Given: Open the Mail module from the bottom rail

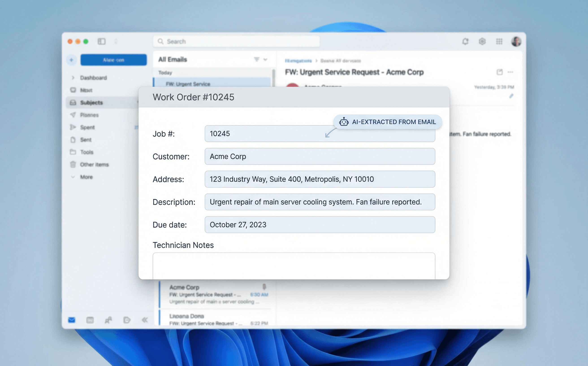Looking at the screenshot, I should point(71,320).
